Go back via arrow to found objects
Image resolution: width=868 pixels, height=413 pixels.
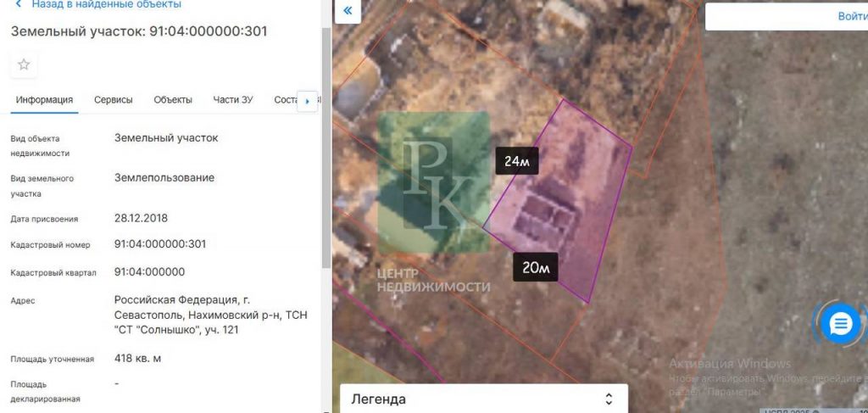point(19,4)
